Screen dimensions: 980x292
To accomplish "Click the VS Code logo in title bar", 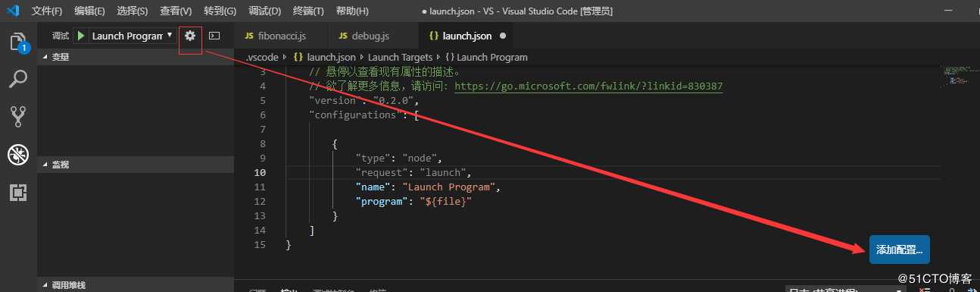I will 13,11.
